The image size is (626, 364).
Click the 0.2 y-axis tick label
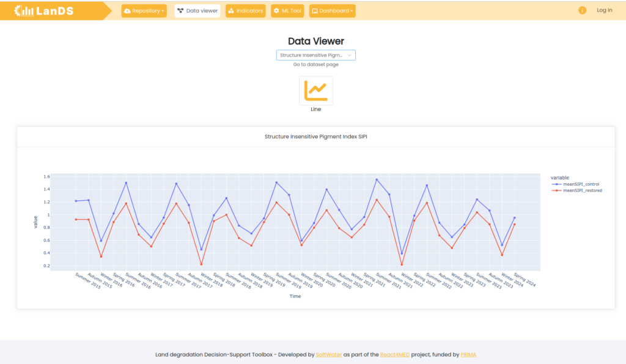(46, 266)
